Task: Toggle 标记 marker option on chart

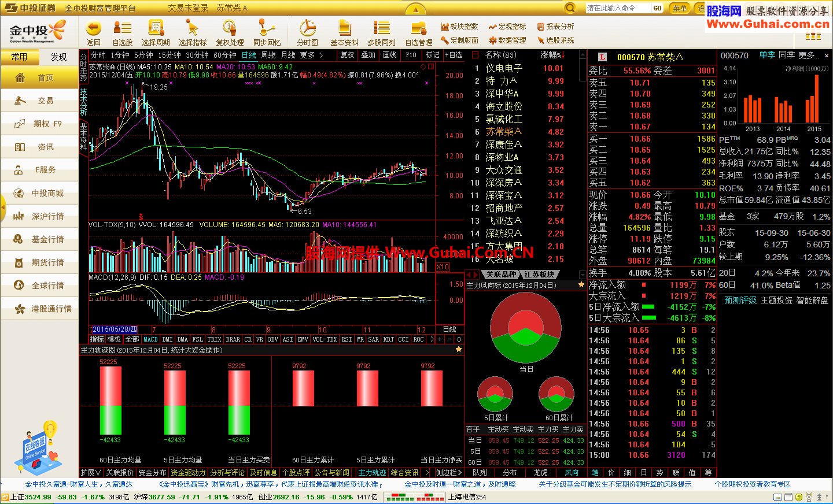Action: (x=432, y=55)
